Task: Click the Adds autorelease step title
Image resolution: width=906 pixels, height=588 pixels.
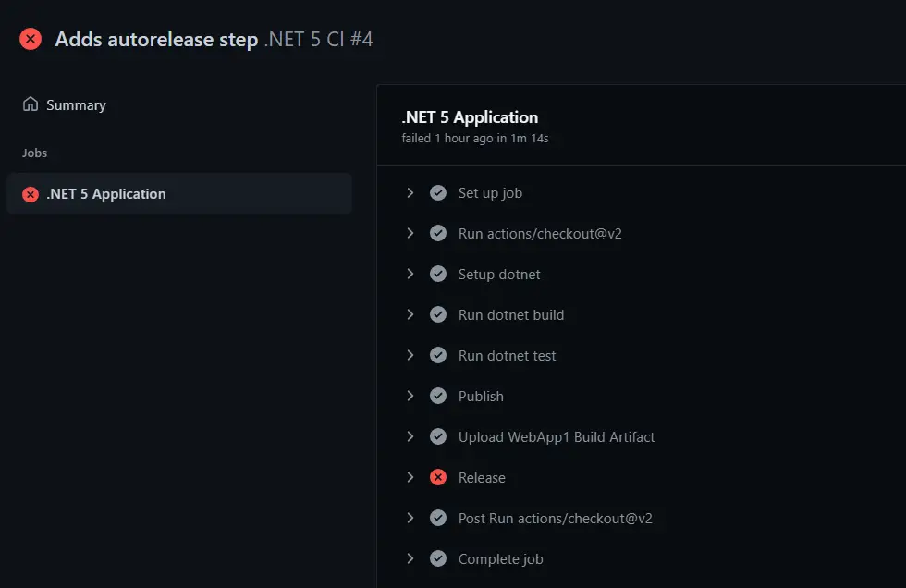Action: pos(156,40)
